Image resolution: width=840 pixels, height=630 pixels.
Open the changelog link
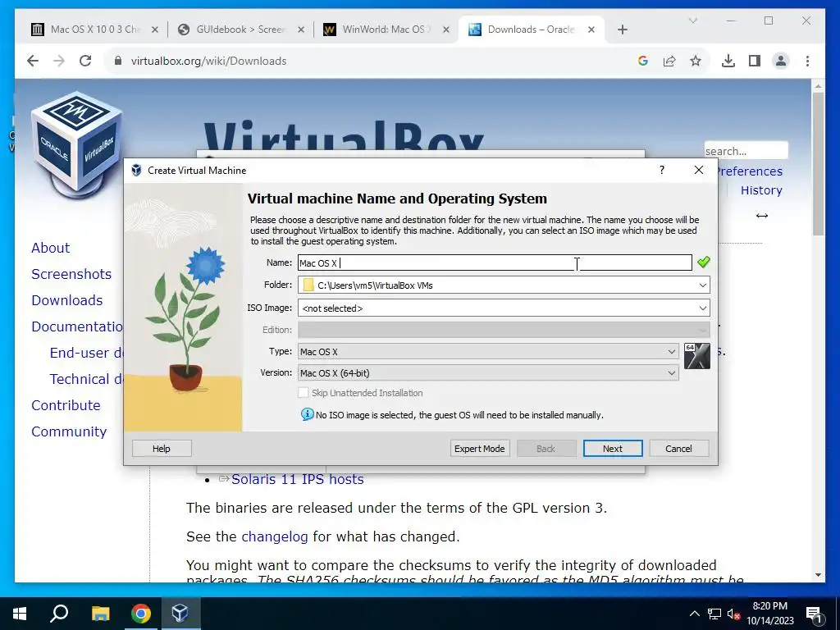[274, 536]
